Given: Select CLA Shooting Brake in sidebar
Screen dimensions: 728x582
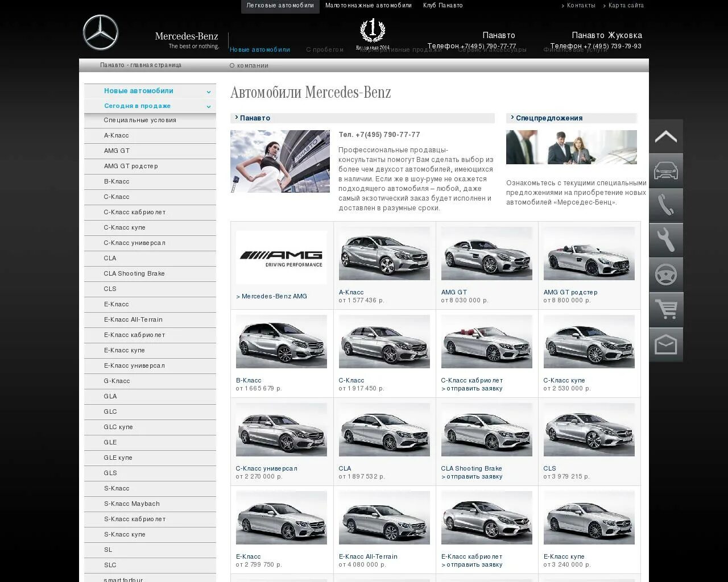Looking at the screenshot, I should point(150,274).
